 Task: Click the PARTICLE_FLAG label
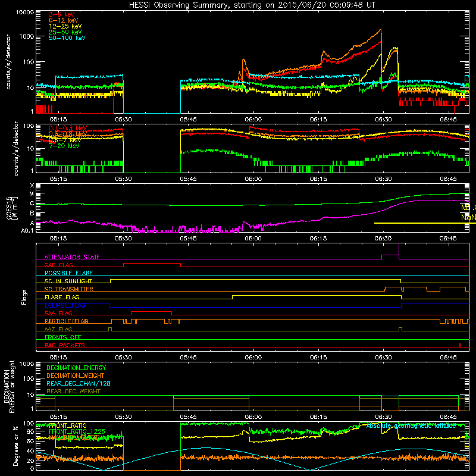click(x=67, y=321)
